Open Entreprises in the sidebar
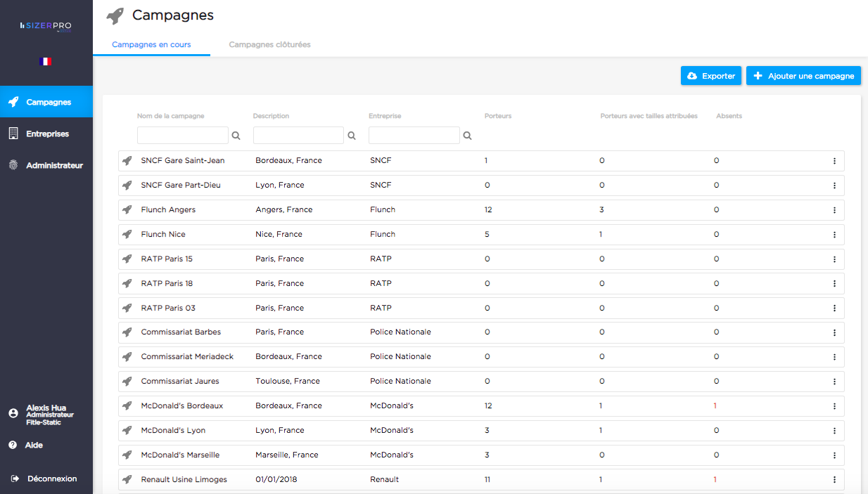868x494 pixels. [x=46, y=134]
